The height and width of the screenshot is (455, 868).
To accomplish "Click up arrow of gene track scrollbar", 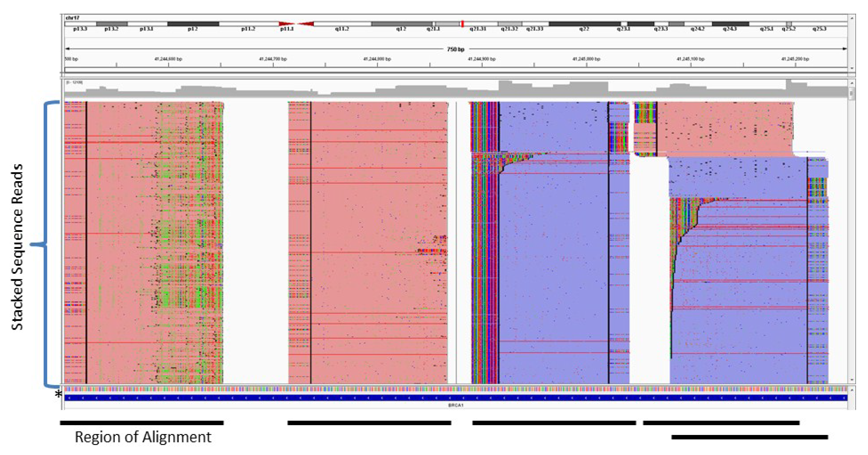I will pos(852,390).
